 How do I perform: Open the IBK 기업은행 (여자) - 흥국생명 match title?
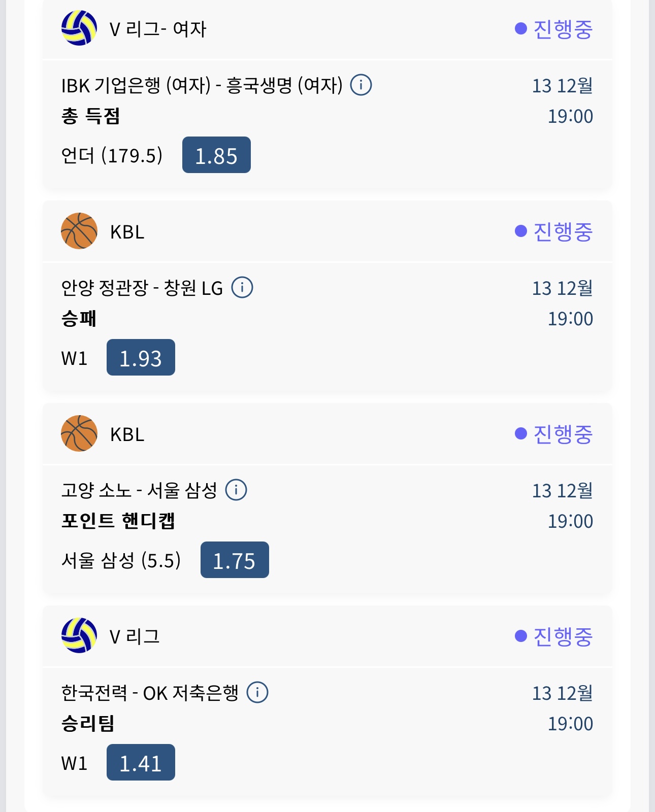(x=202, y=85)
